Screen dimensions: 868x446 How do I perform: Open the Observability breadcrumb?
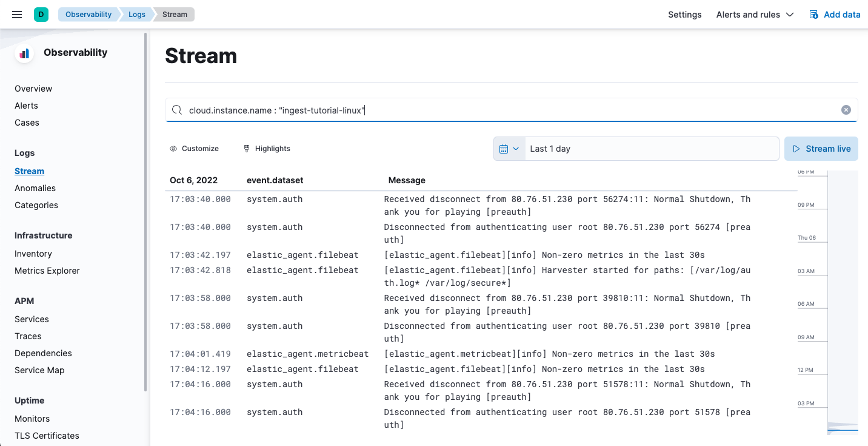tap(88, 14)
